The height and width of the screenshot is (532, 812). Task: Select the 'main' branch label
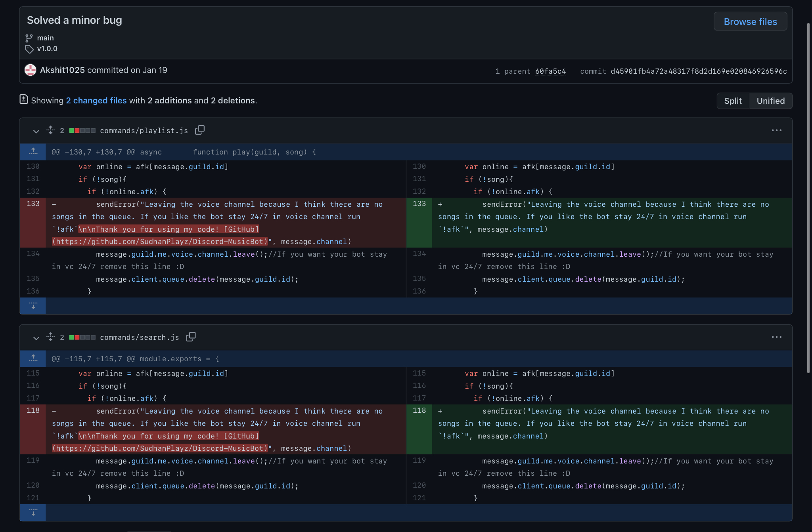click(45, 37)
